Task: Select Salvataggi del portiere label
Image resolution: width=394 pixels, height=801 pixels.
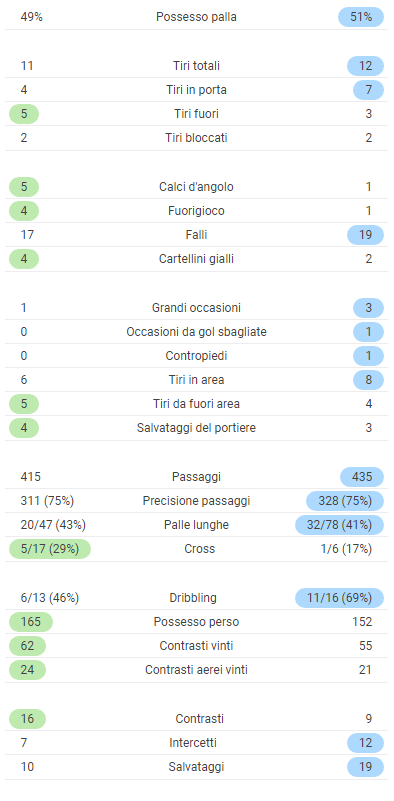Action: (196, 428)
